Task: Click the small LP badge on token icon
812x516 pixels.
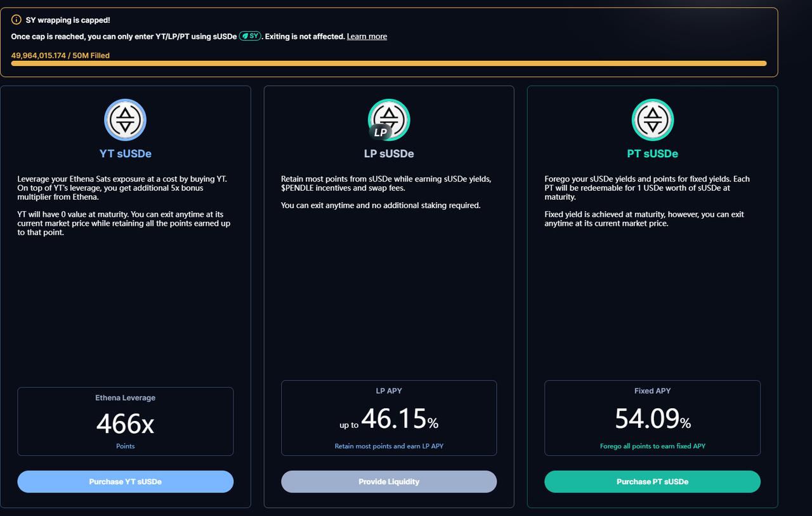Action: [380, 132]
